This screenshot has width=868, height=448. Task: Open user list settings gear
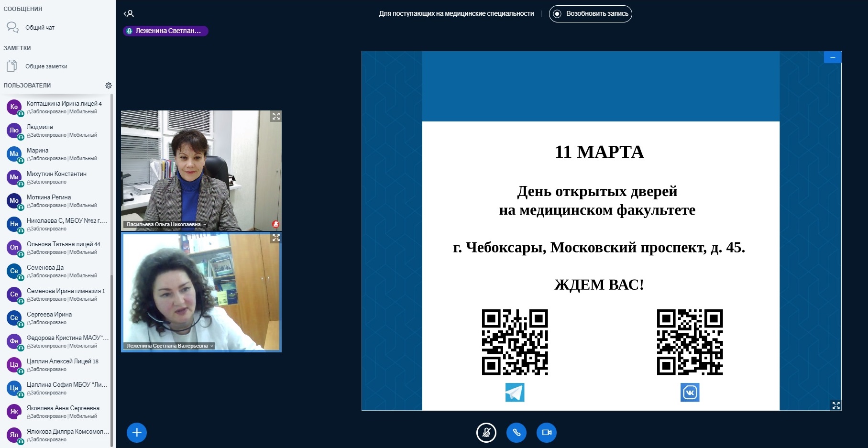coord(109,86)
